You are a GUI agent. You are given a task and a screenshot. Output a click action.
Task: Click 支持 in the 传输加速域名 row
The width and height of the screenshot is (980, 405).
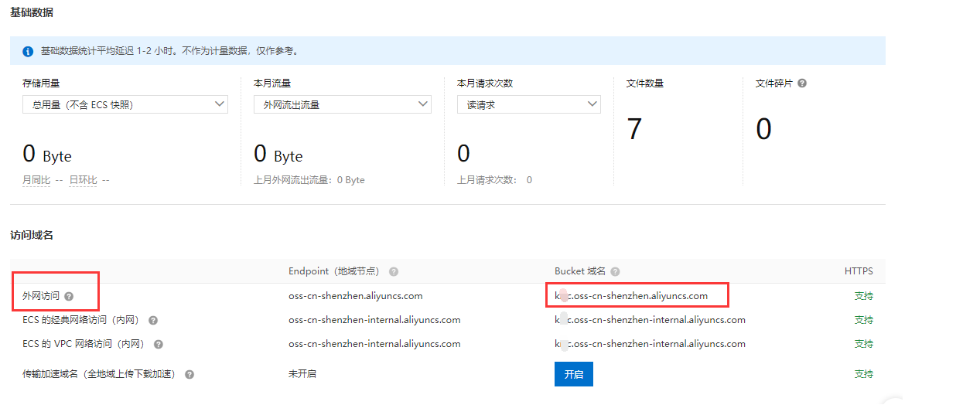point(863,374)
